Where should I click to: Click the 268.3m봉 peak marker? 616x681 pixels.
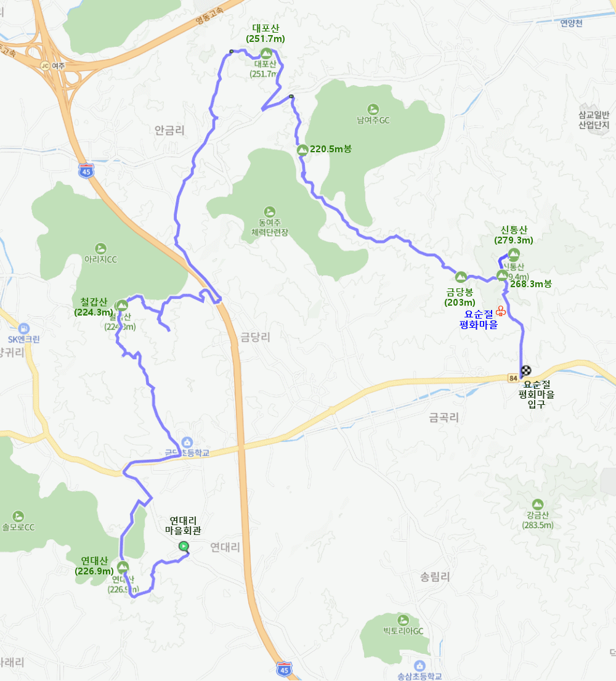click(502, 275)
